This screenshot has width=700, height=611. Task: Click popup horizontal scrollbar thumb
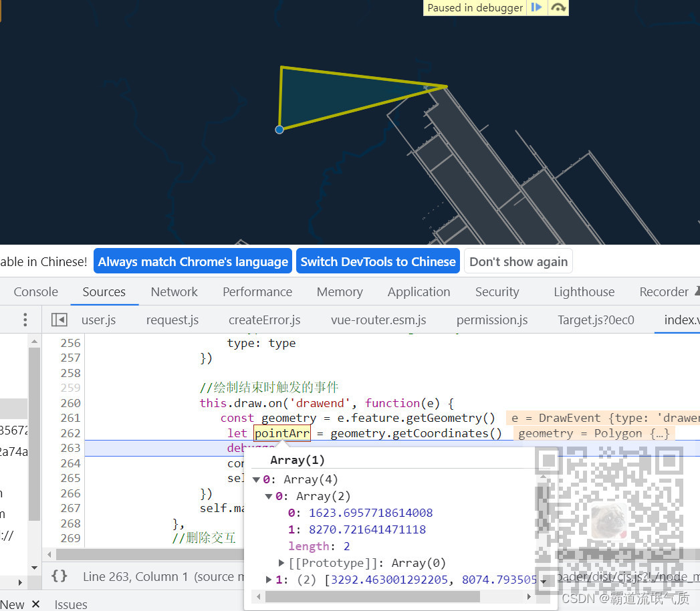(373, 597)
